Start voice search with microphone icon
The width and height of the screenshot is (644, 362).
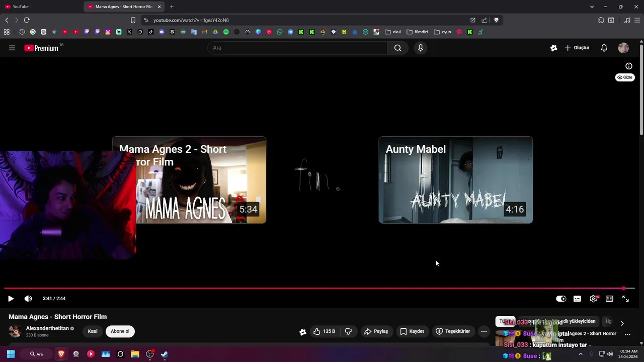[421, 48]
